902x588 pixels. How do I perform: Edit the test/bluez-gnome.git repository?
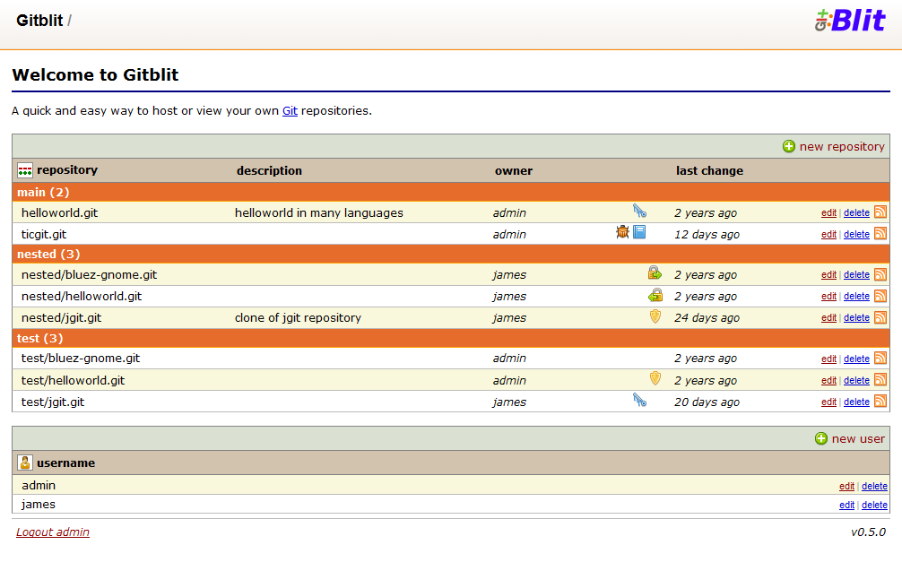(x=828, y=359)
